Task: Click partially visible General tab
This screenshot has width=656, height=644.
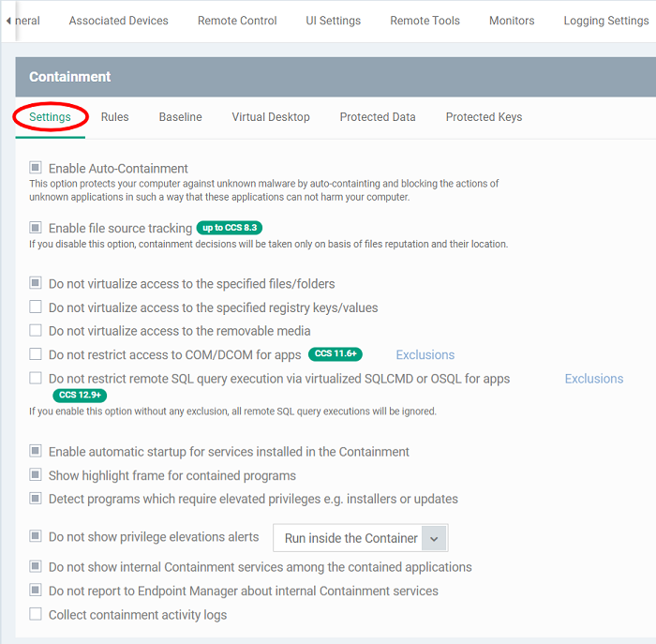Action: (x=27, y=21)
